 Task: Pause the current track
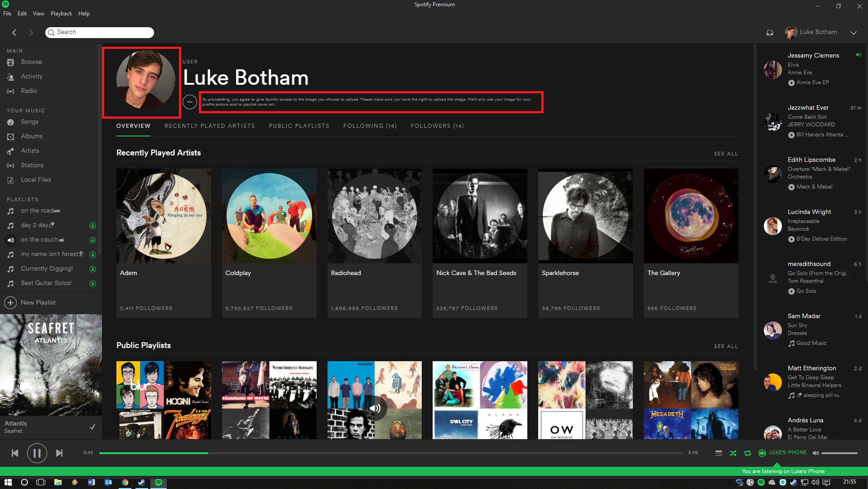37,453
